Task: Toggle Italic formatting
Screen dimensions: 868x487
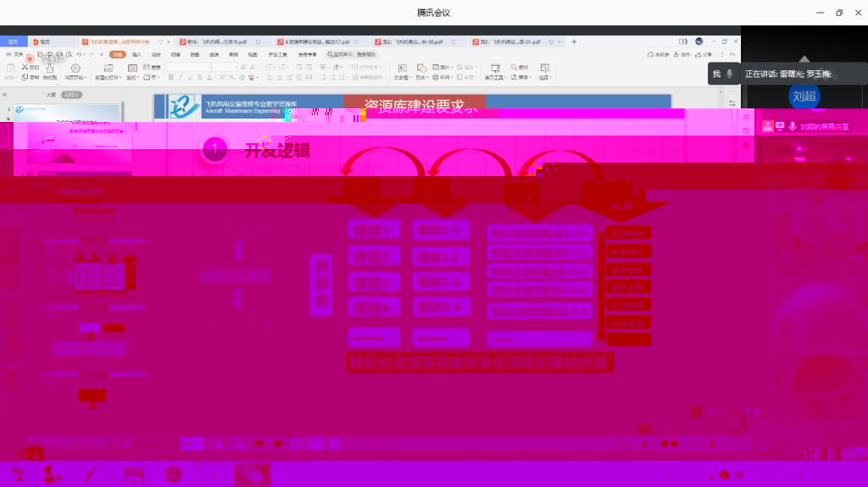Action: [181, 77]
